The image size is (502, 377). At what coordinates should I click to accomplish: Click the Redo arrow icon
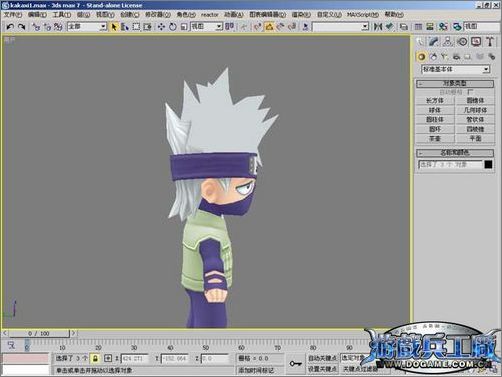click(22, 27)
